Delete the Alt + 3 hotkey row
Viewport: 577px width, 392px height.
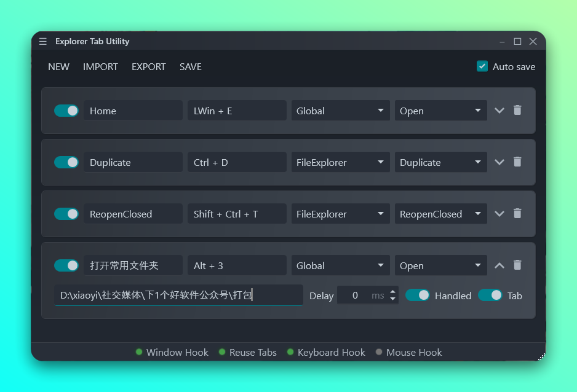pos(517,265)
